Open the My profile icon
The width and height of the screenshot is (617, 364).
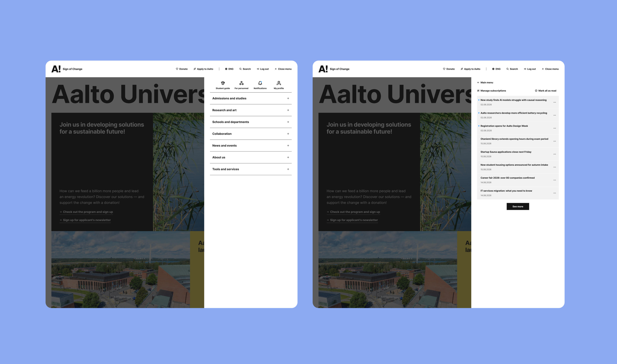(279, 83)
